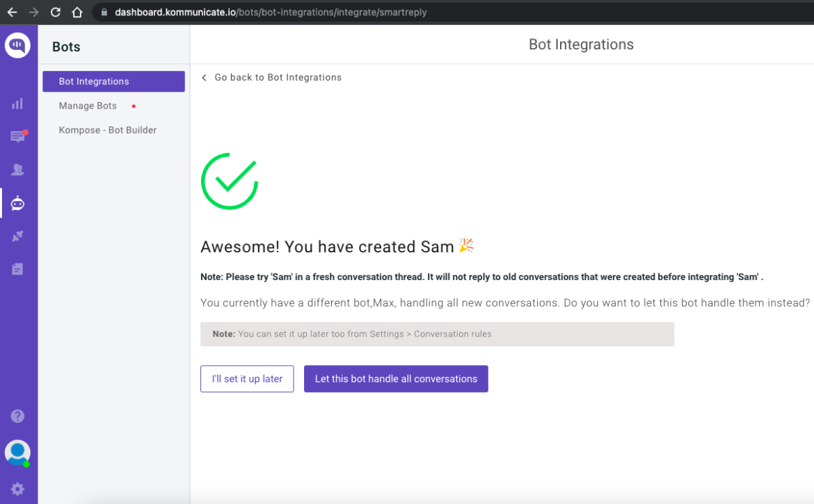Click the bot robot icon in the sidebar
814x504 pixels.
17,203
